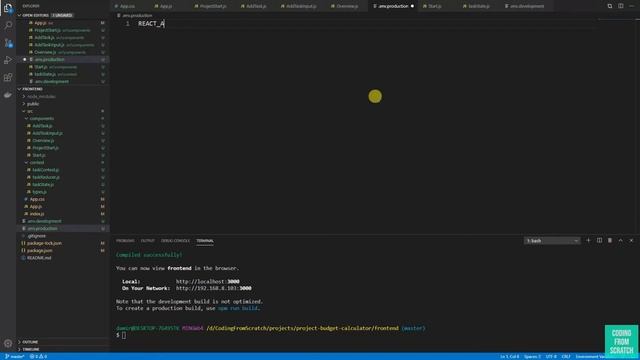Click the CRLF line ending in status bar
640x360 pixels.
point(566,356)
